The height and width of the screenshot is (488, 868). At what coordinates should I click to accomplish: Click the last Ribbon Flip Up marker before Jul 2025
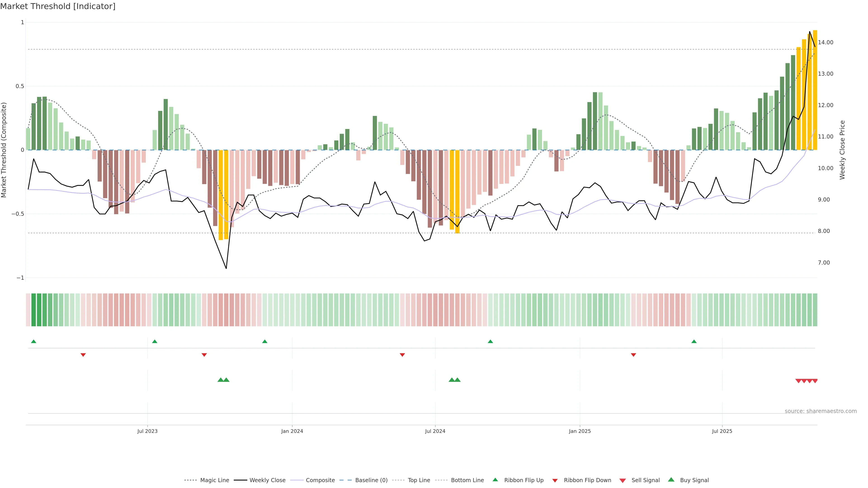coord(694,342)
